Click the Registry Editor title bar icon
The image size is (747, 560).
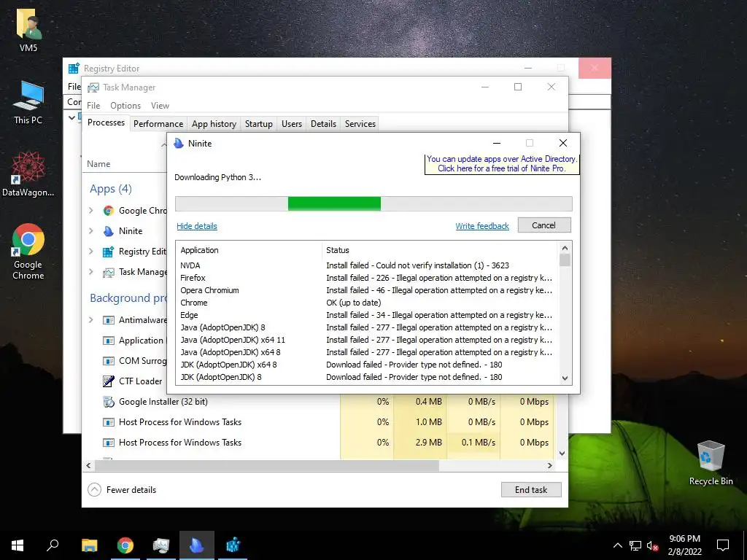pos(74,69)
